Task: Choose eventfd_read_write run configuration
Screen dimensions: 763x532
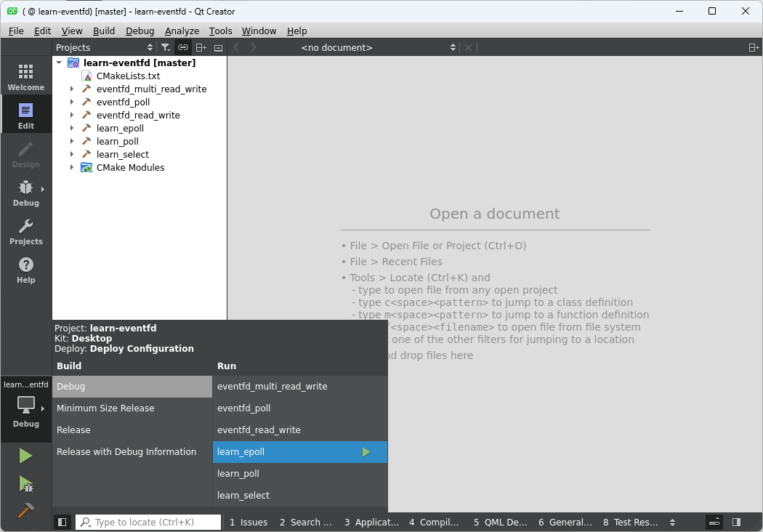Action: [x=300, y=430]
